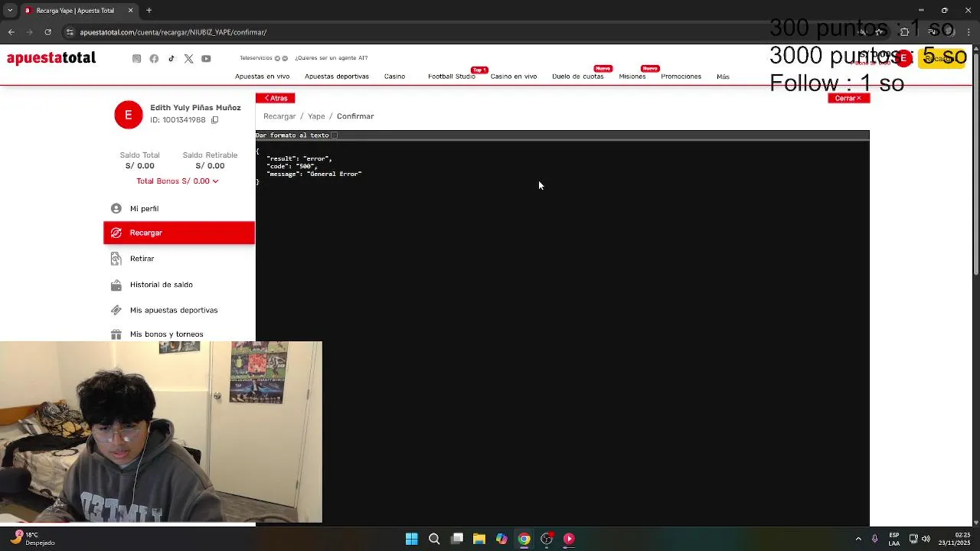Image resolution: width=980 pixels, height=551 pixels.
Task: Click the ¿Quieres ser un agente AT? link
Action: coord(332,58)
